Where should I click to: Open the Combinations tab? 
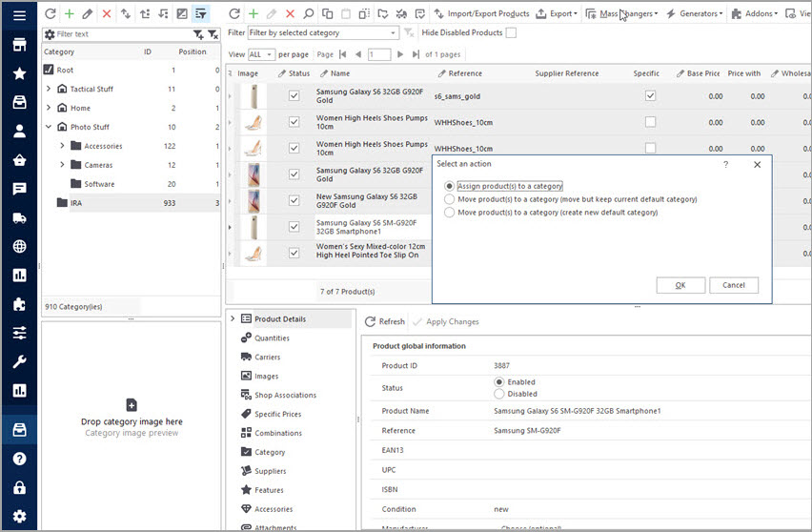(x=278, y=433)
